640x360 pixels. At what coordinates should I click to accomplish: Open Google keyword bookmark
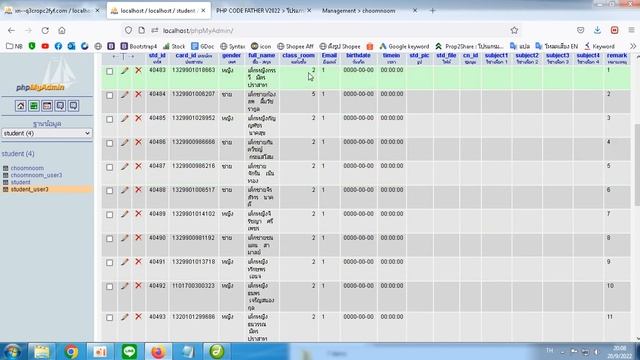coord(404,46)
